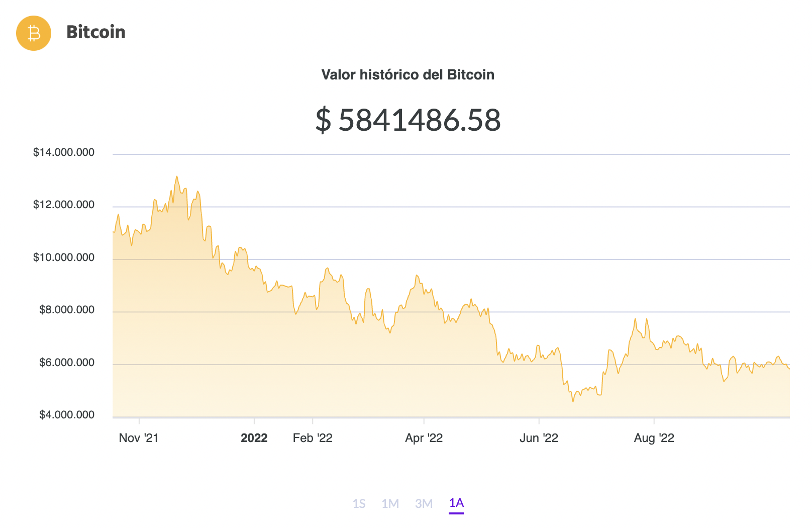Click the orange Bitcoin logo icon
Viewport: 812px width, 528px height.
(34, 33)
